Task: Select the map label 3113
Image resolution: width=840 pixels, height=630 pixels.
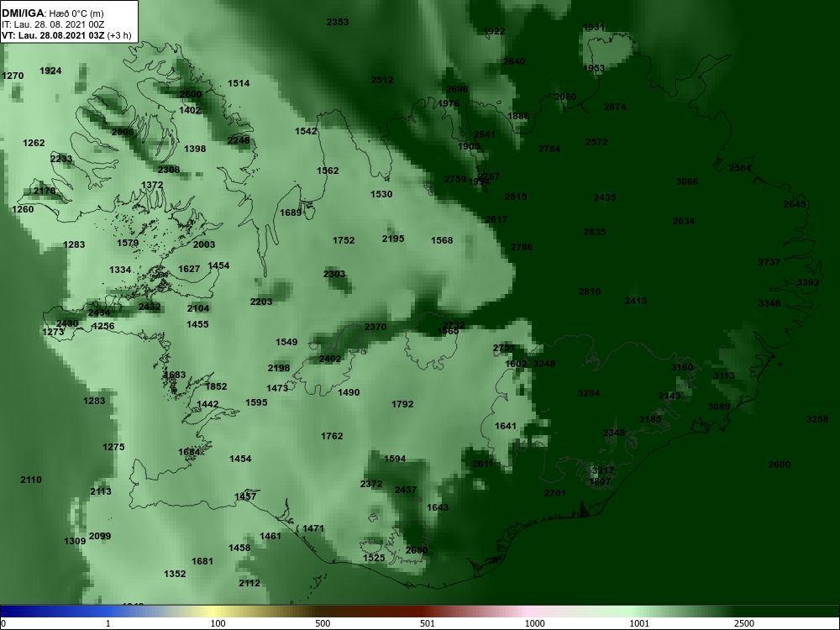Action: 724,375
